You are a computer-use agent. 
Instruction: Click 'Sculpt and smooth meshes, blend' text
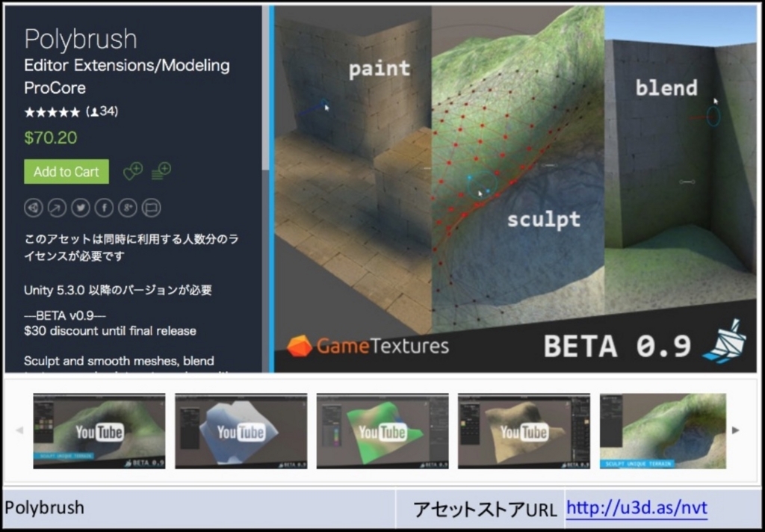pyautogui.click(x=119, y=361)
